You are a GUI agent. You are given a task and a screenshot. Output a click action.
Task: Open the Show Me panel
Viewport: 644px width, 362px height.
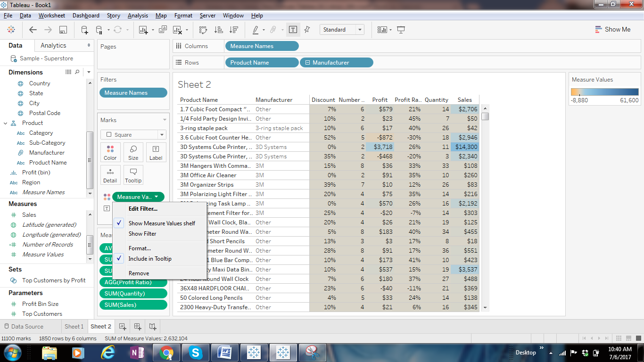coord(612,29)
